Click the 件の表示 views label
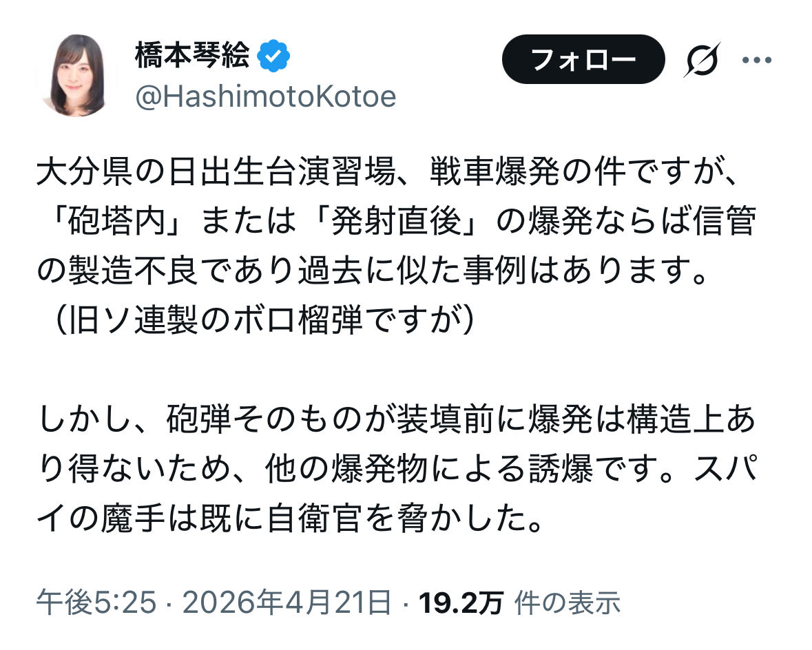The image size is (812, 650). pos(569,602)
